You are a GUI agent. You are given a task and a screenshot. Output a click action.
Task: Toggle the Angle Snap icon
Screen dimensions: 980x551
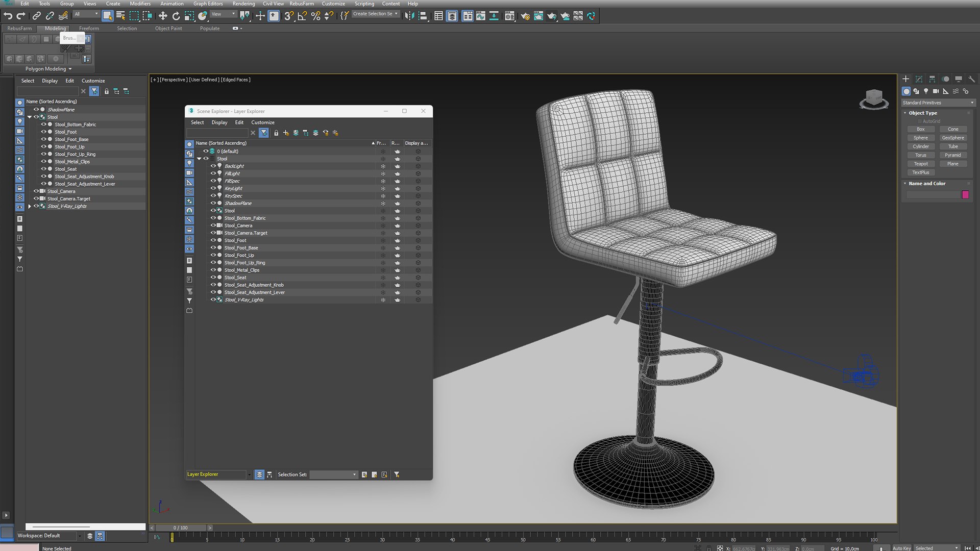click(302, 16)
